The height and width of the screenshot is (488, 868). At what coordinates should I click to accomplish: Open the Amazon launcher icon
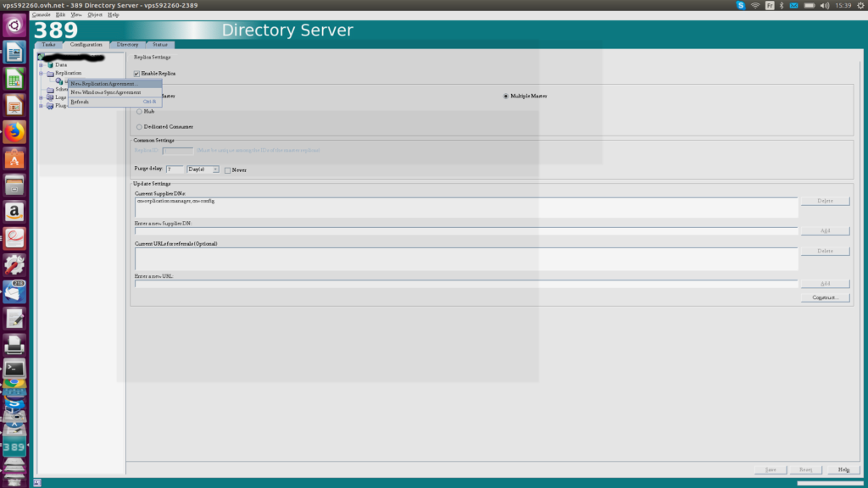pyautogui.click(x=14, y=212)
